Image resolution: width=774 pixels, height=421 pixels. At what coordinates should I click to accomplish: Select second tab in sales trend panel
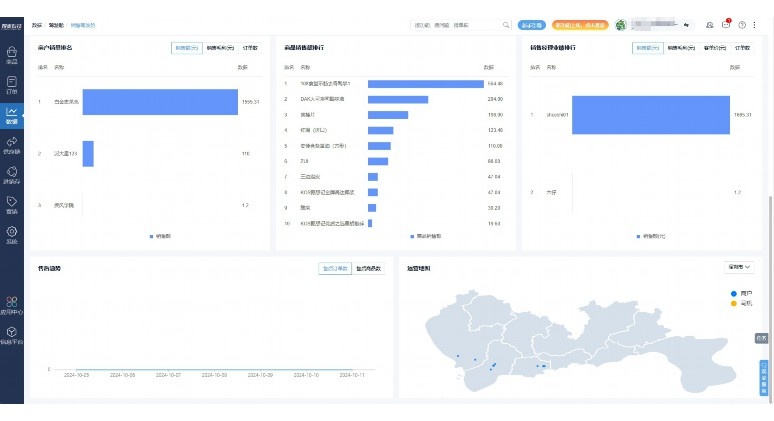coord(368,268)
